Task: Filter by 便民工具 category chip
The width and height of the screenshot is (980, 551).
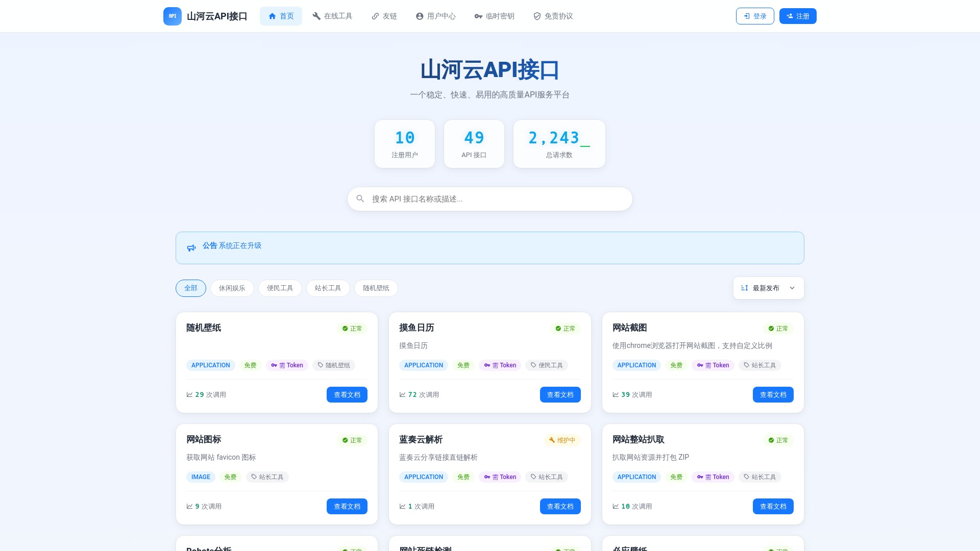Action: point(280,288)
